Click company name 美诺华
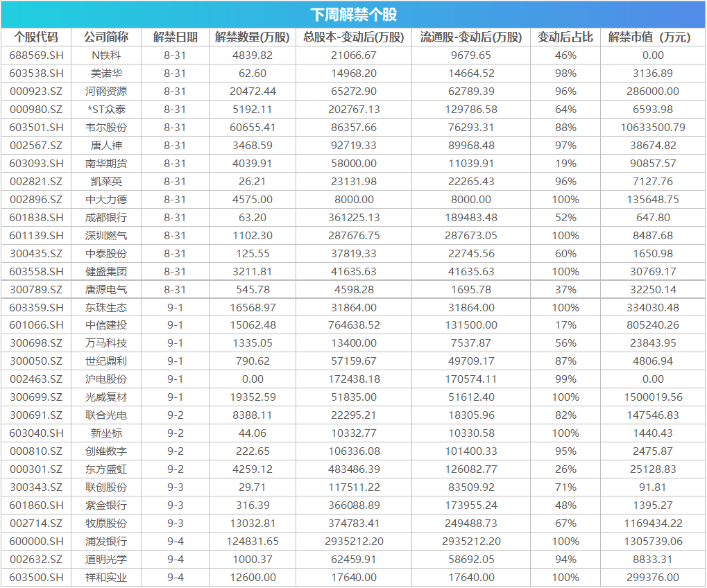Image resolution: width=707 pixels, height=588 pixels. [x=106, y=73]
